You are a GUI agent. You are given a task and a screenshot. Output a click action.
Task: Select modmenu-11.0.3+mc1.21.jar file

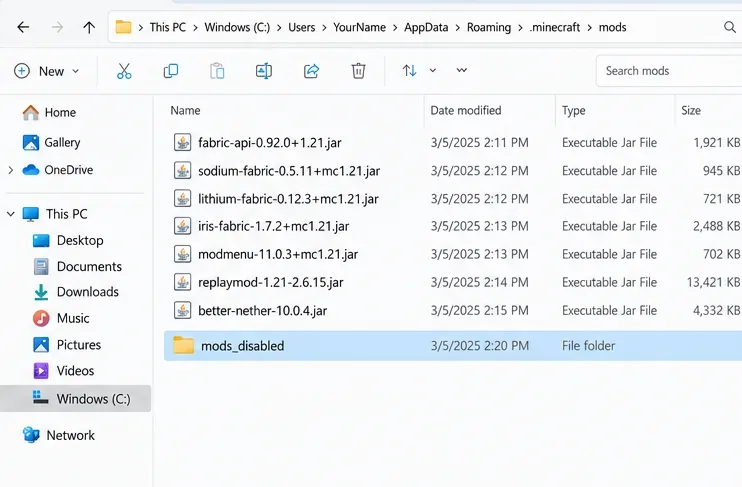[x=278, y=255]
